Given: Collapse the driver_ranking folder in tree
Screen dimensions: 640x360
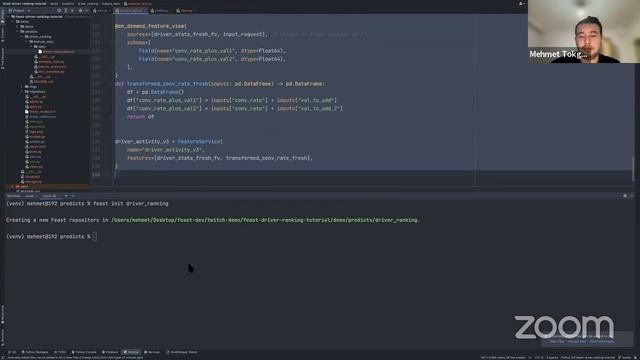Looking at the screenshot, I should pyautogui.click(x=22, y=37).
